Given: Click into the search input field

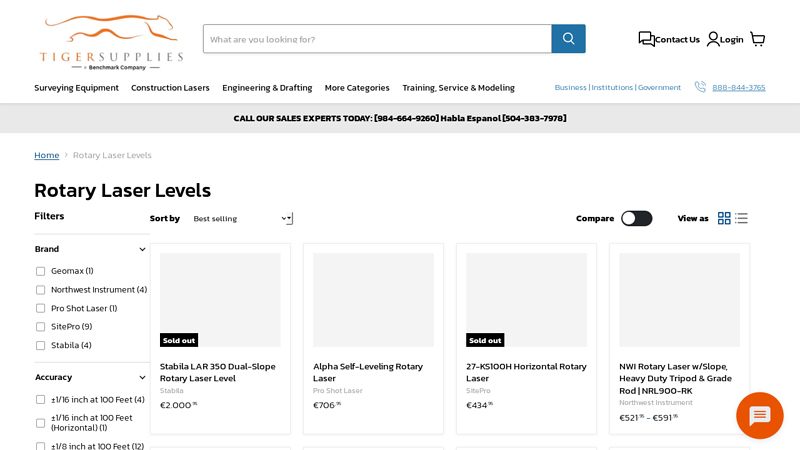Looking at the screenshot, I should click(x=376, y=39).
